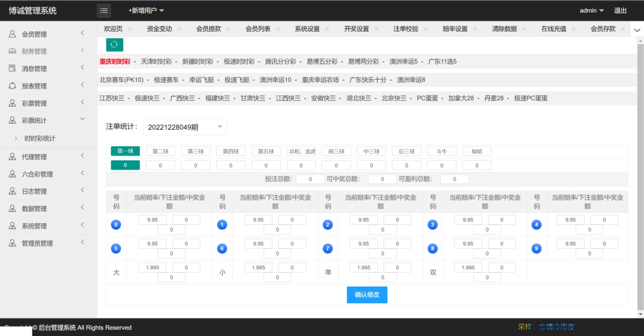Toggle the sidebar hamburger menu icon

coord(104,11)
